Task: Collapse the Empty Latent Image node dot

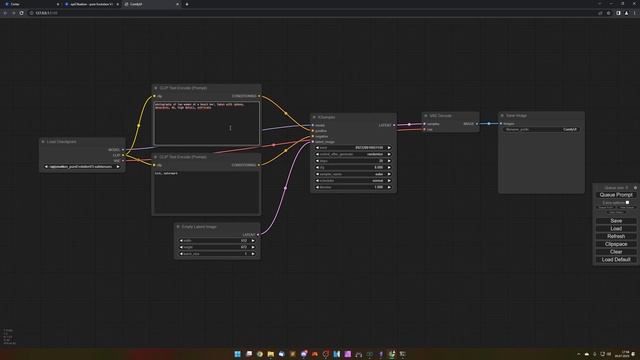Action: pos(178,227)
